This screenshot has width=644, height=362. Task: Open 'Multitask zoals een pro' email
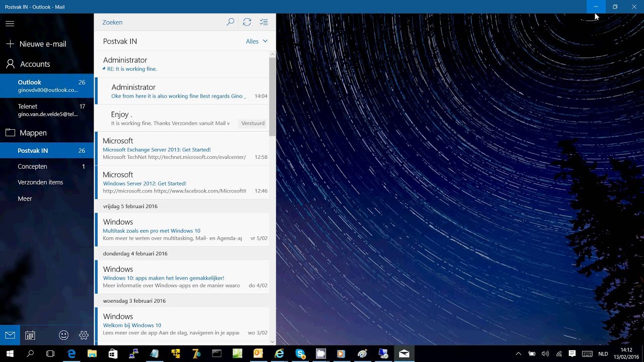tap(182, 230)
